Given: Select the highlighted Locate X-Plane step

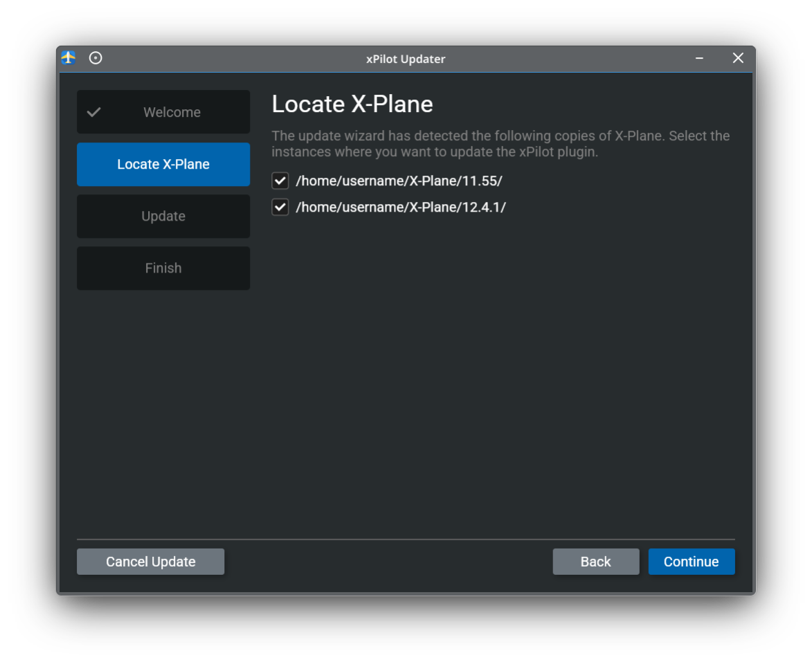Looking at the screenshot, I should click(163, 164).
